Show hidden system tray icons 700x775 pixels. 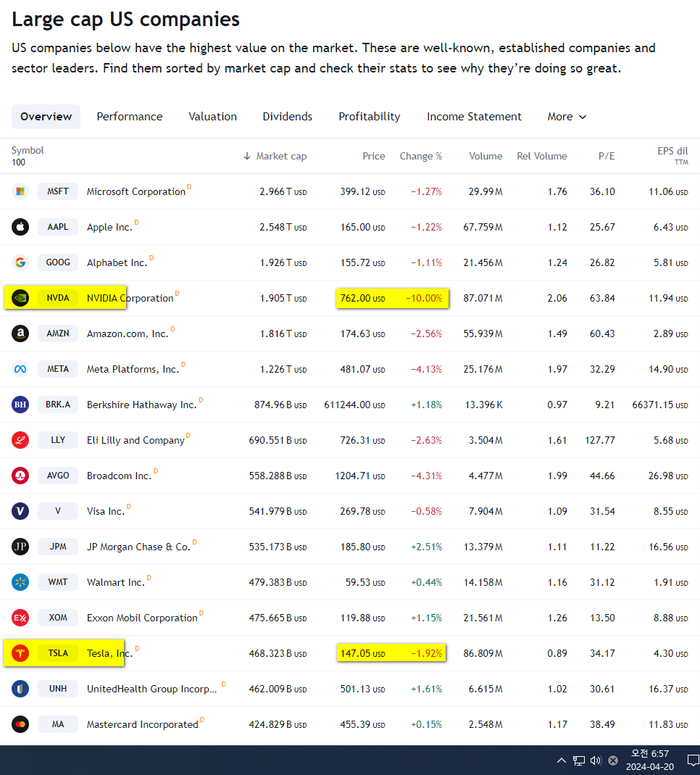562,761
